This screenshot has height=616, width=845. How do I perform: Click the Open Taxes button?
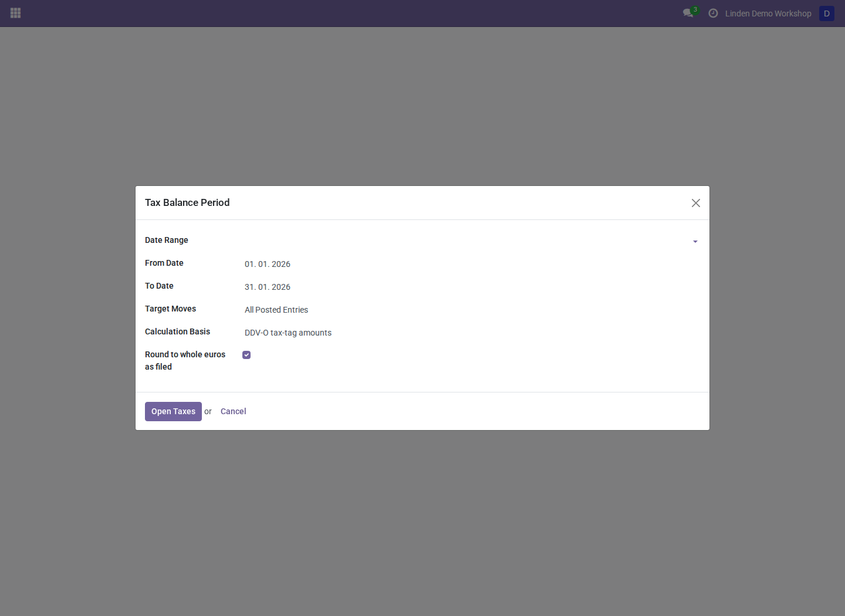click(x=173, y=411)
